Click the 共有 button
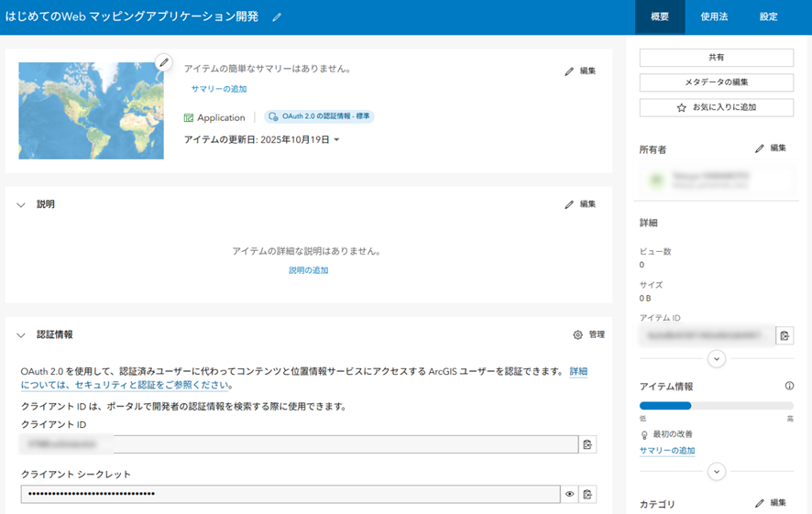 pos(716,58)
